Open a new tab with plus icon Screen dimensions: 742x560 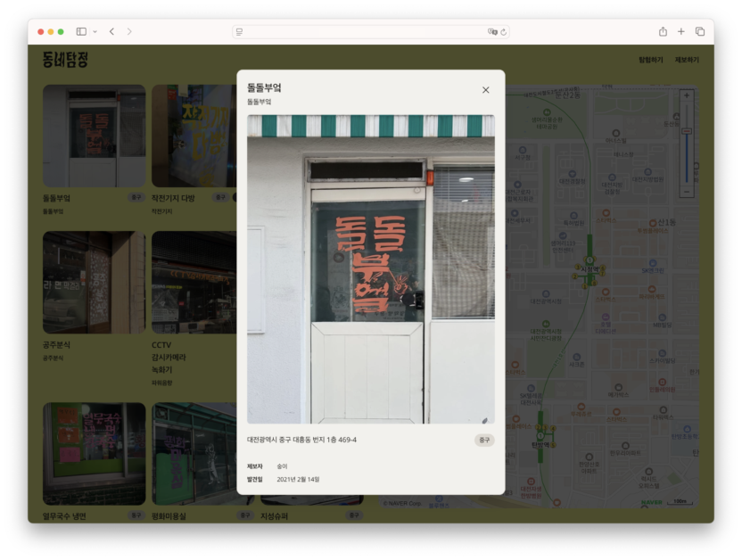681,31
